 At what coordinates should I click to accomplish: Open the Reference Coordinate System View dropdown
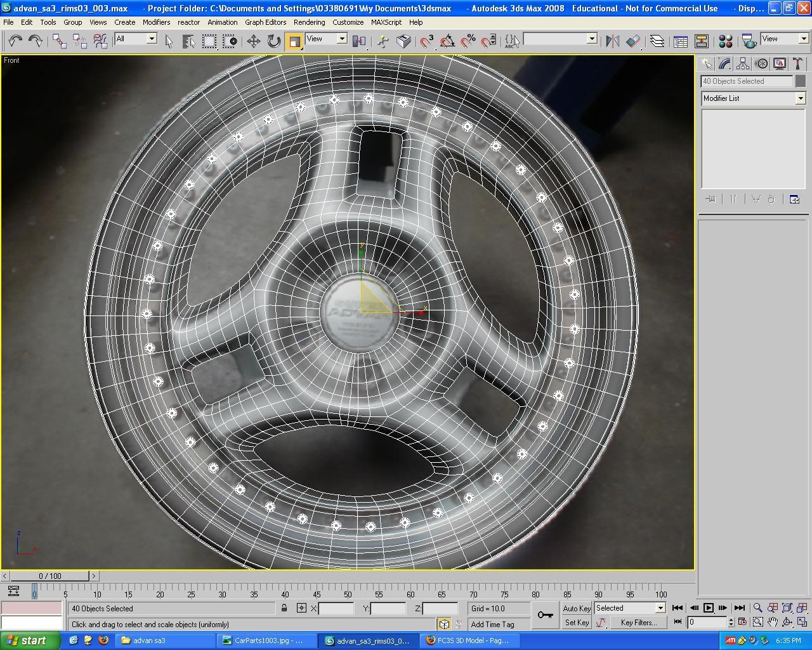pos(325,39)
